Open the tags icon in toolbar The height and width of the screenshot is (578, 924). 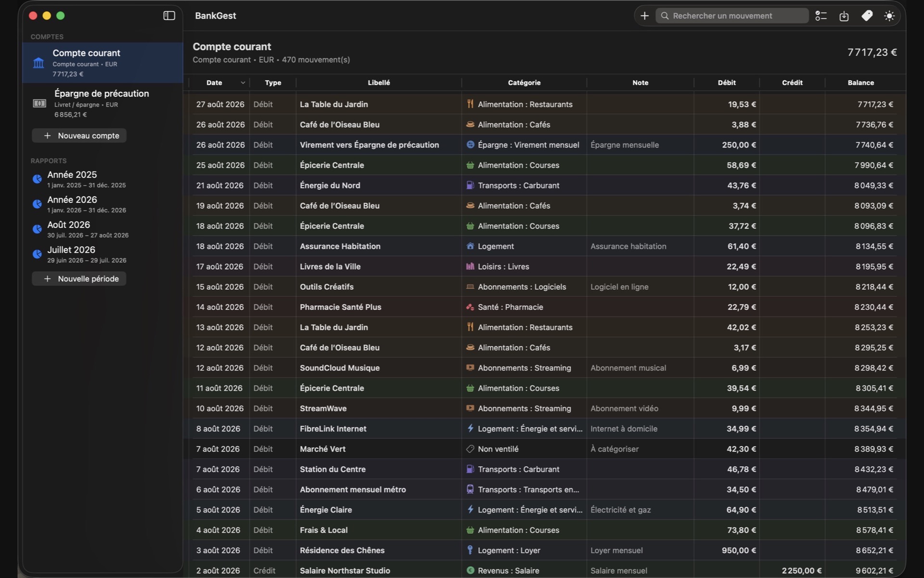867,16
